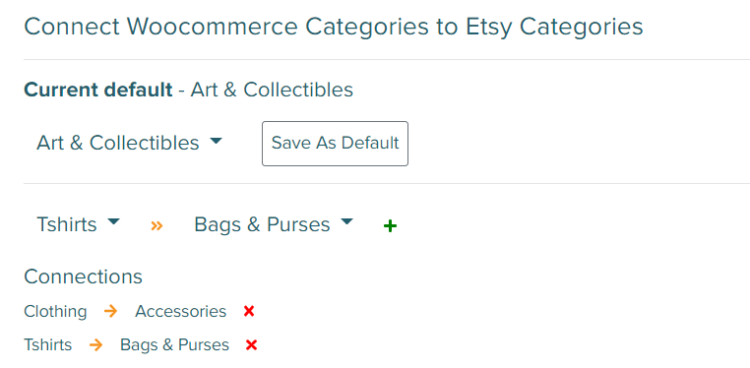Select Accessories label in the Connections list

(x=181, y=312)
